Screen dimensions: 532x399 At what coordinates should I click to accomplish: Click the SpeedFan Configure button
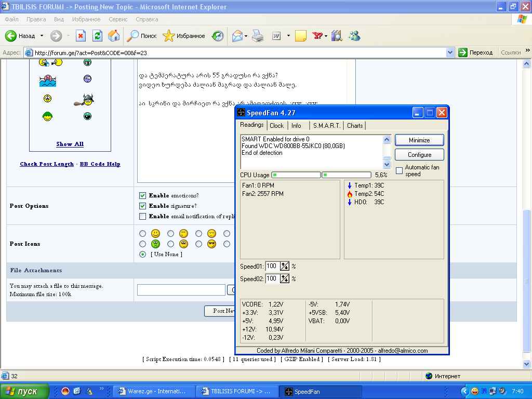(x=419, y=155)
